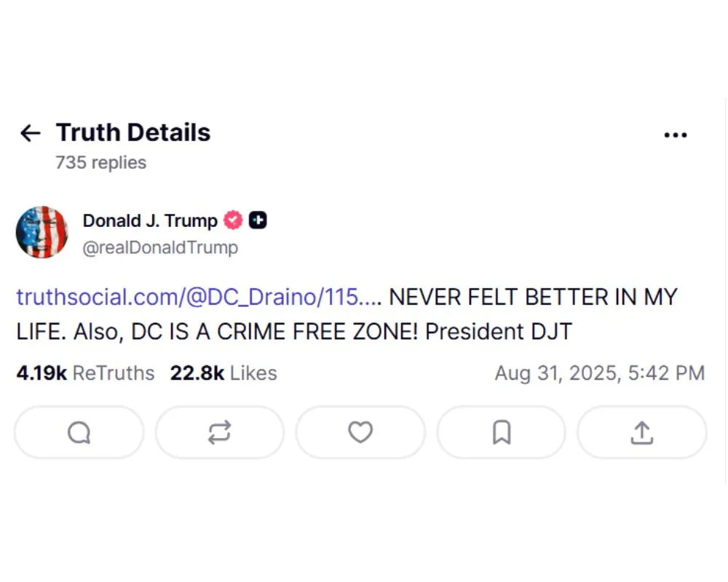Reply using the speech bubble icon
Image resolution: width=728 pixels, height=582 pixels.
click(79, 433)
